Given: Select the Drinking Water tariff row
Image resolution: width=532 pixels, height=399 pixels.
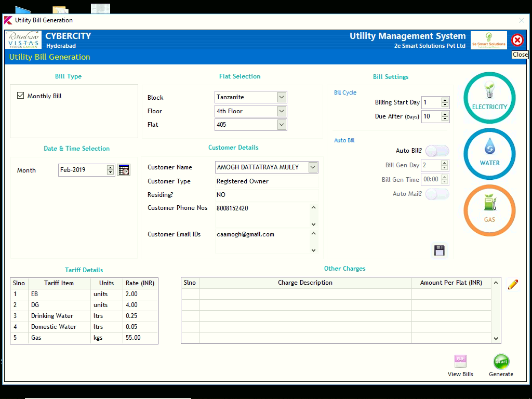Looking at the screenshot, I should (84, 316).
